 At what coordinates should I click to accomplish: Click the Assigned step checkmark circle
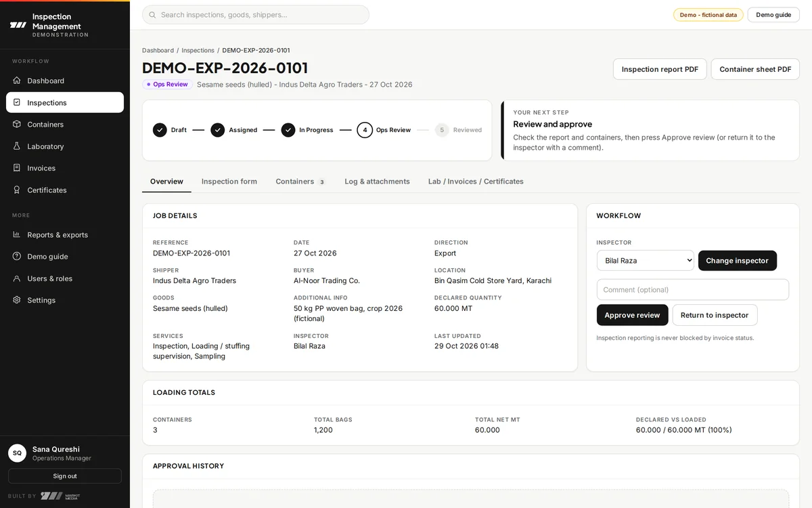coord(217,130)
